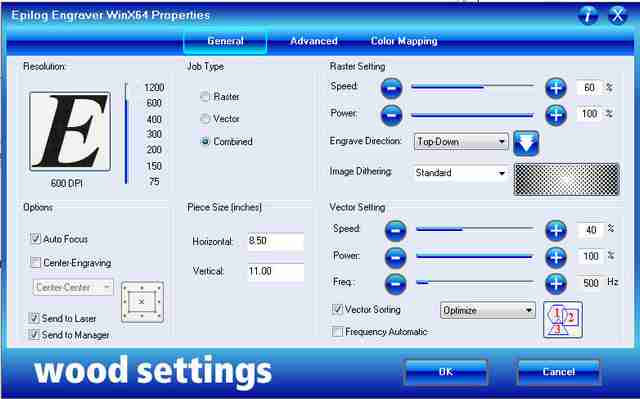Select the 150 resolution label
Image resolution: width=640 pixels, height=399 pixels.
click(x=154, y=166)
